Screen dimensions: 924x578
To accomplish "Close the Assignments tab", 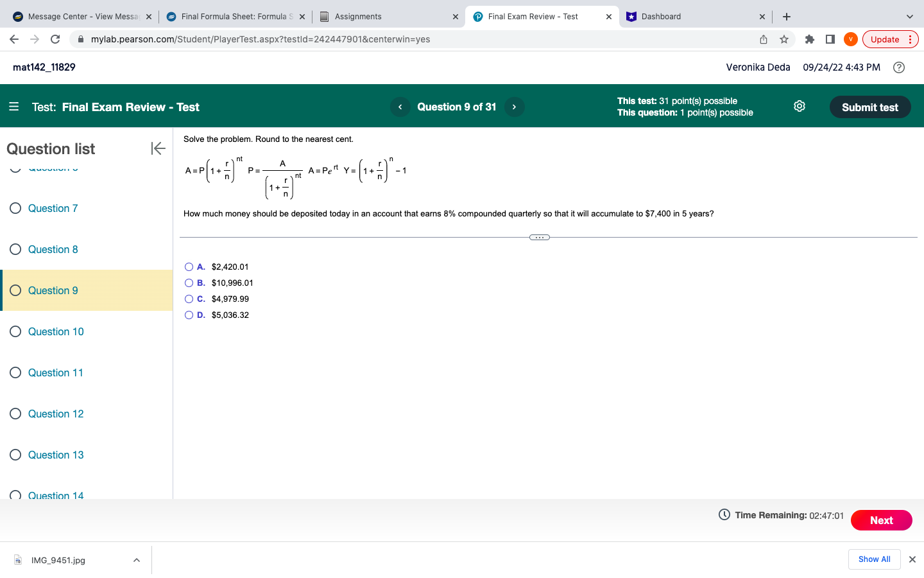I will (456, 17).
